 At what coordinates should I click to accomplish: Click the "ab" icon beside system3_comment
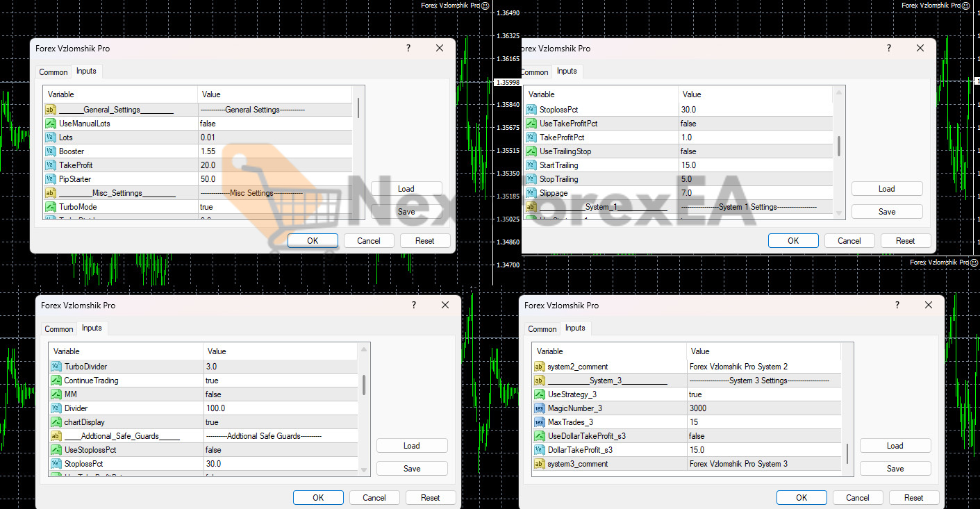pyautogui.click(x=540, y=463)
